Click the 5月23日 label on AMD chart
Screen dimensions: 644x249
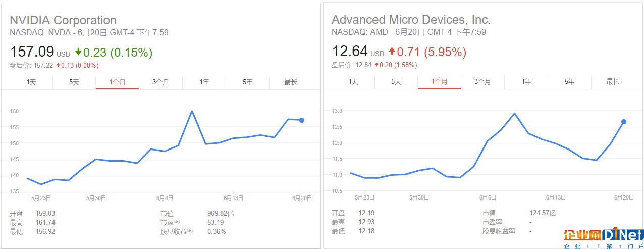tap(364, 198)
